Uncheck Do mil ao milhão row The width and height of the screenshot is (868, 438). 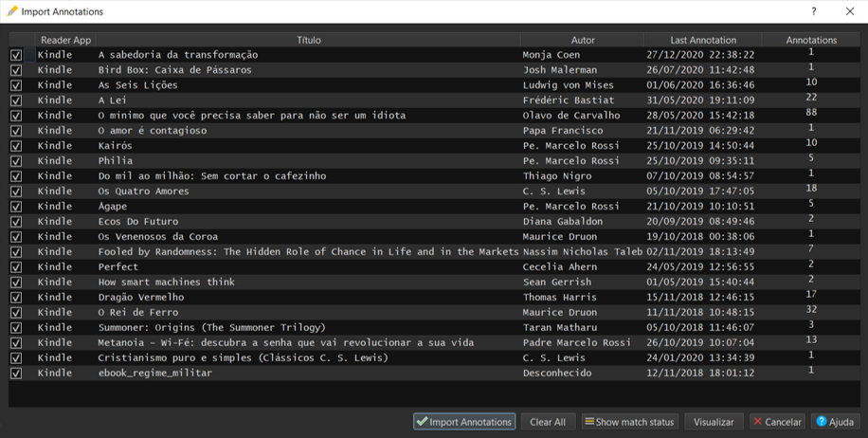16,176
